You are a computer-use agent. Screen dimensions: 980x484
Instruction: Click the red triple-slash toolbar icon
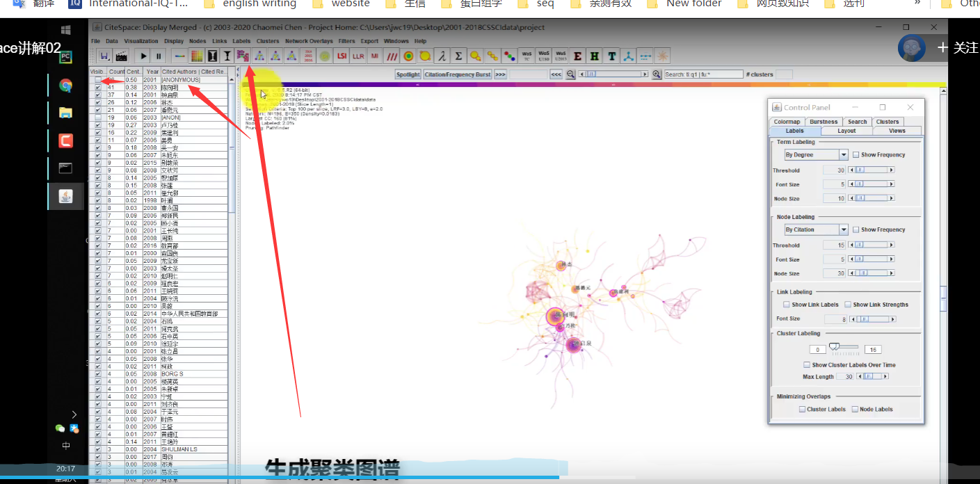pos(392,56)
